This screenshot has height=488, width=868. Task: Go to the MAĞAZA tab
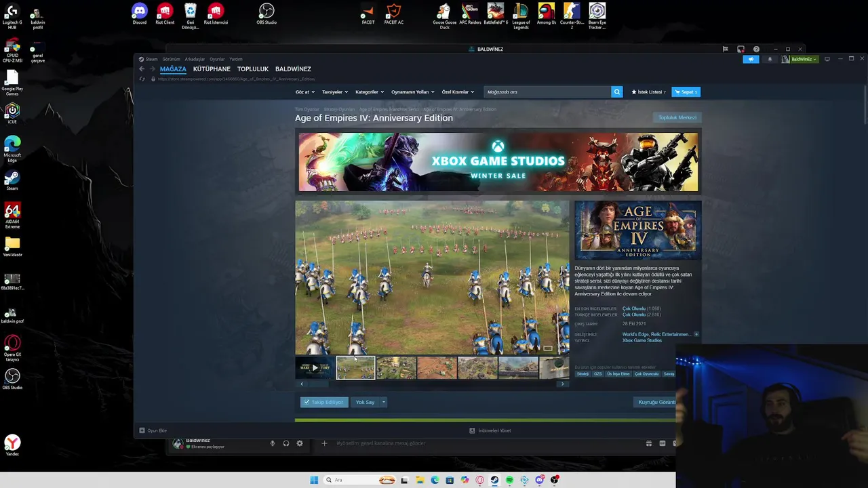(173, 69)
